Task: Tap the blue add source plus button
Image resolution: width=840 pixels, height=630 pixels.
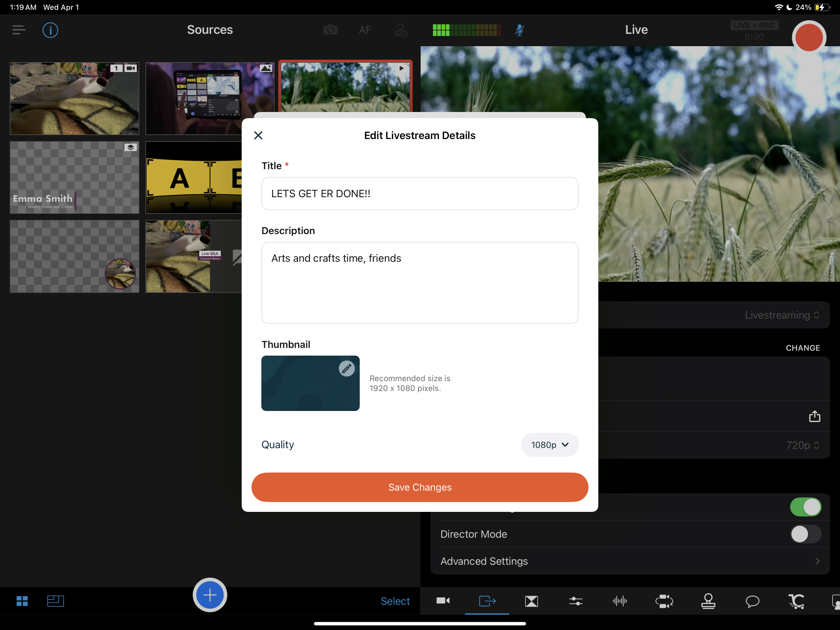Action: click(x=210, y=595)
